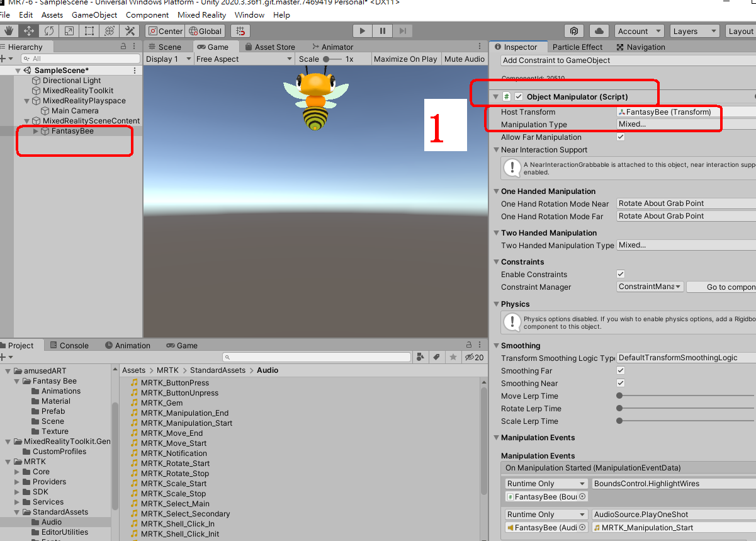
Task: Select the Hand tool in the toolbar
Action: (9, 31)
